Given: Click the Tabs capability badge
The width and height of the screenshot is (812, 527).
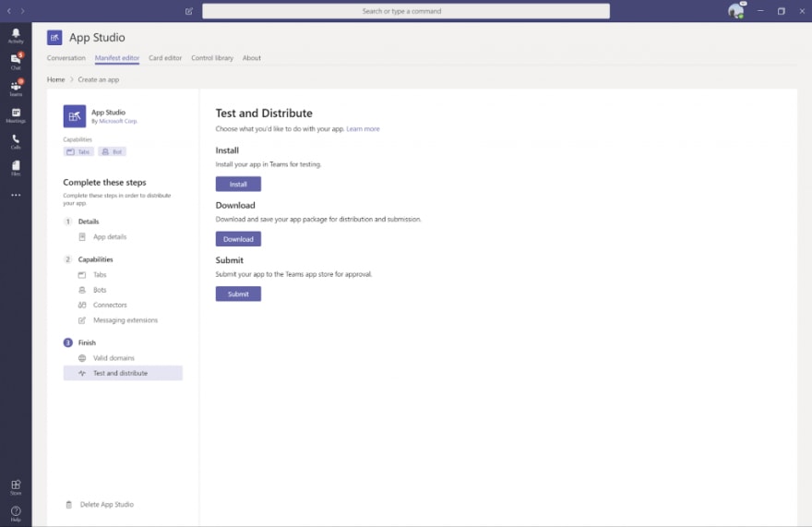Looking at the screenshot, I should coord(78,152).
